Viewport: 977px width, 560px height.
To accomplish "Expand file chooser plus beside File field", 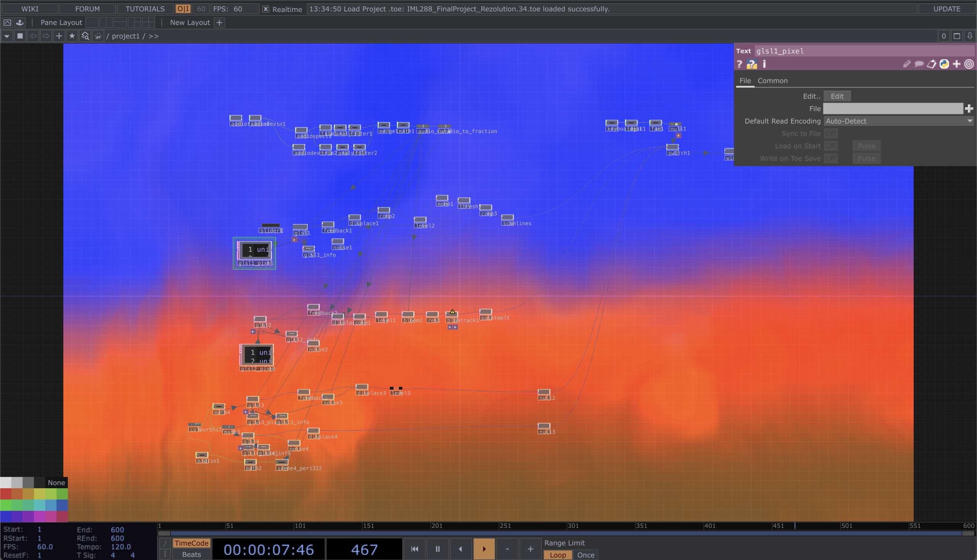I will coord(969,109).
